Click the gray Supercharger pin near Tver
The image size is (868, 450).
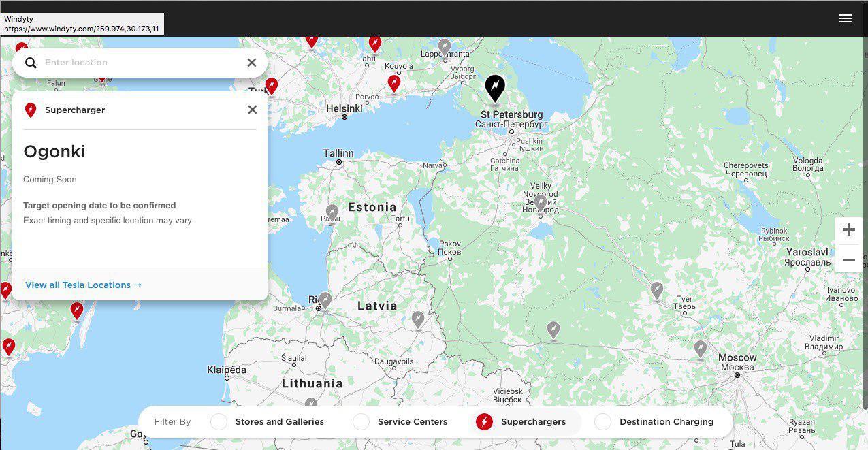tap(656, 291)
